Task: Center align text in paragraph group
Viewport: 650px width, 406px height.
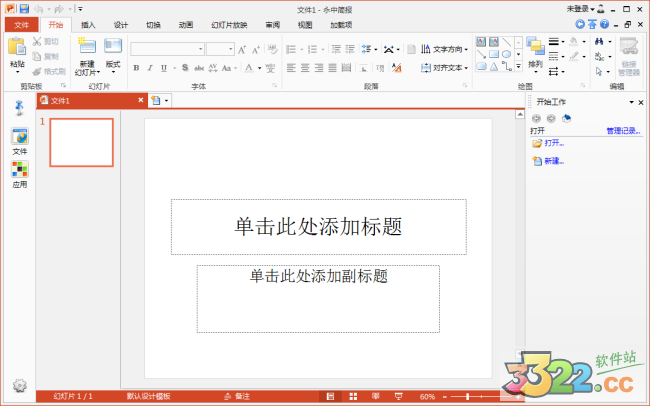Action: coord(305,68)
